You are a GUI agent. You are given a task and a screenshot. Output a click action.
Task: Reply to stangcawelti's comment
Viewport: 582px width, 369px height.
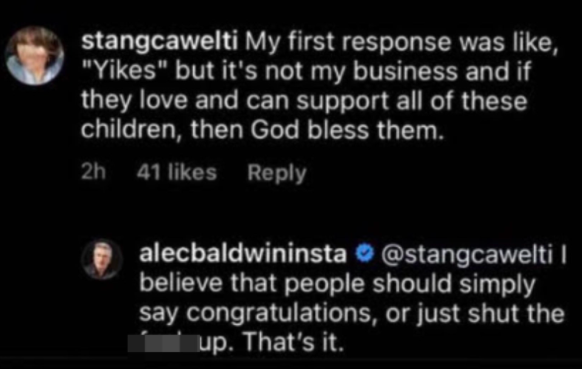(x=277, y=173)
